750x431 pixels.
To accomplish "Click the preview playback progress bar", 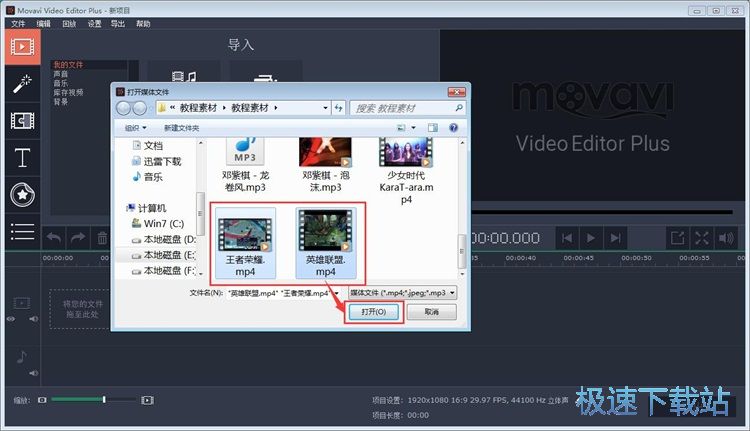I will (602, 212).
